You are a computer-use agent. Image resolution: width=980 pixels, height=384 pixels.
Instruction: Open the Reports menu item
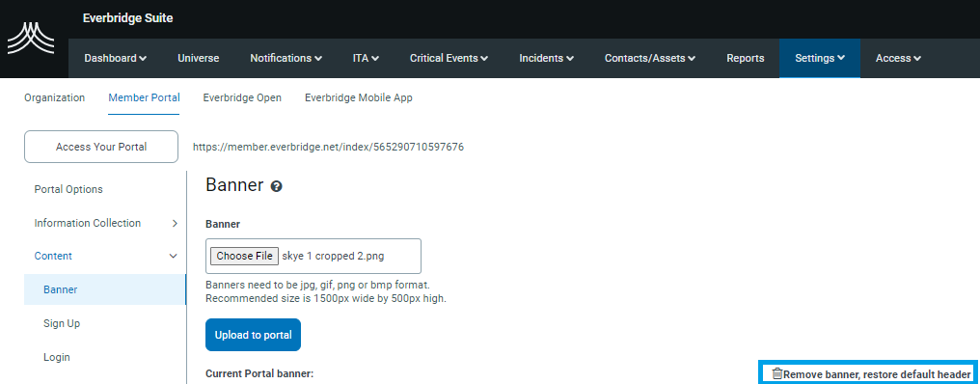745,58
